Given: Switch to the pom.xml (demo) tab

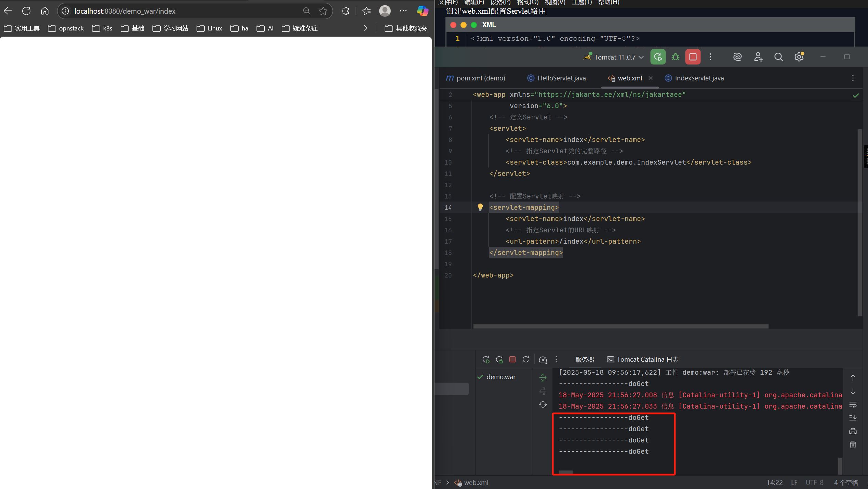Looking at the screenshot, I should (476, 78).
